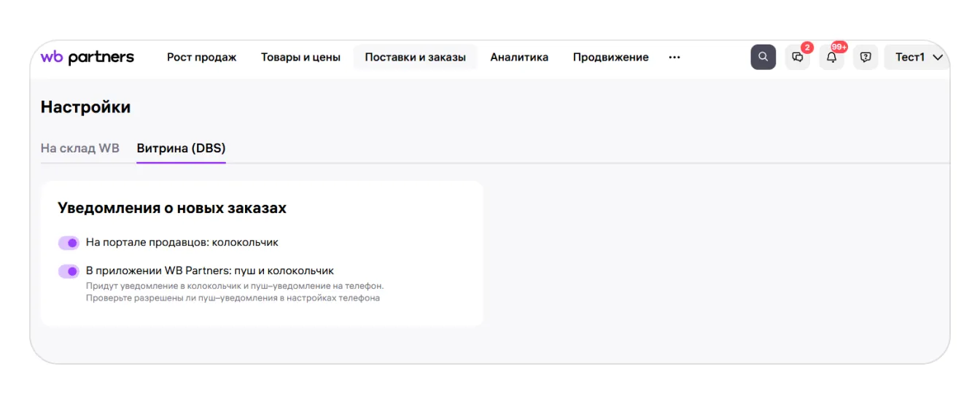
Task: Open the 'Поставки и заказы' menu
Action: 415,57
